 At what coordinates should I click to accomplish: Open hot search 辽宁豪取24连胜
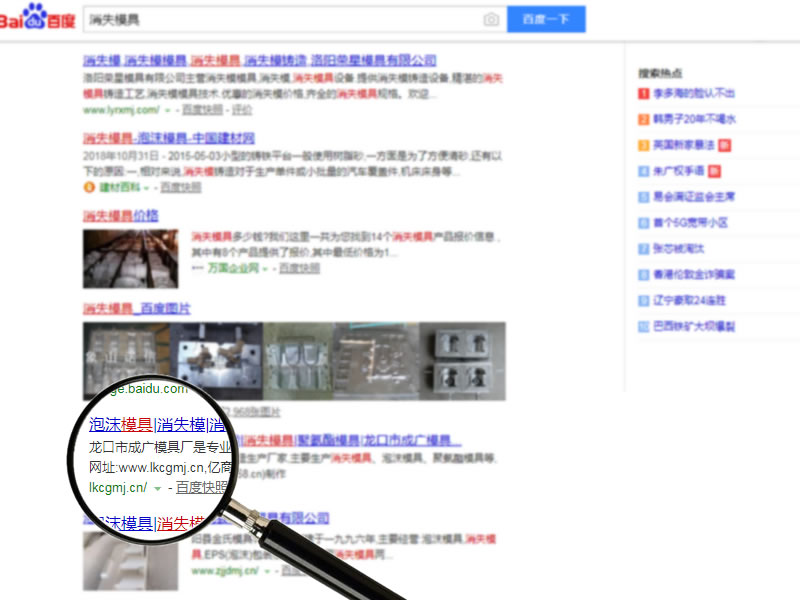(689, 300)
